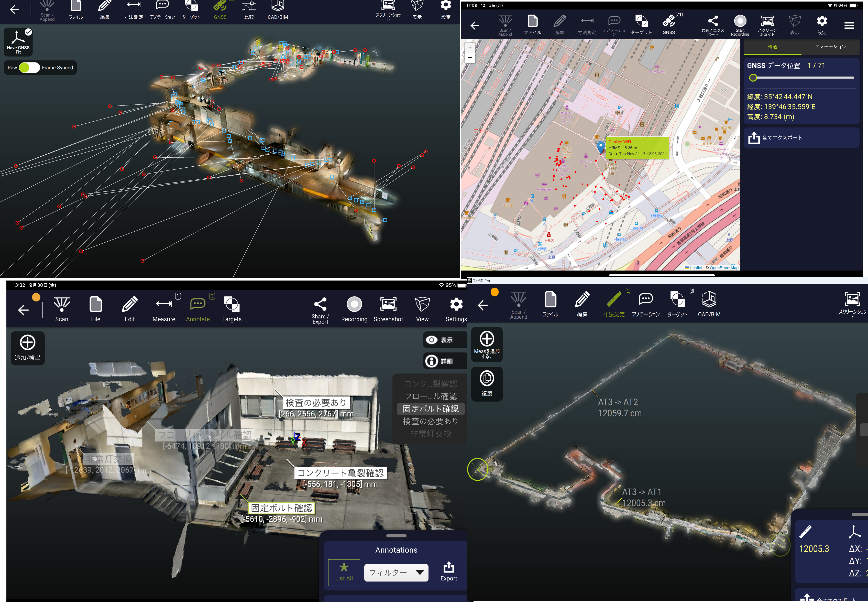Expand the Annotations panel drag handle
Screen dimensions: 868x602
click(x=396, y=536)
